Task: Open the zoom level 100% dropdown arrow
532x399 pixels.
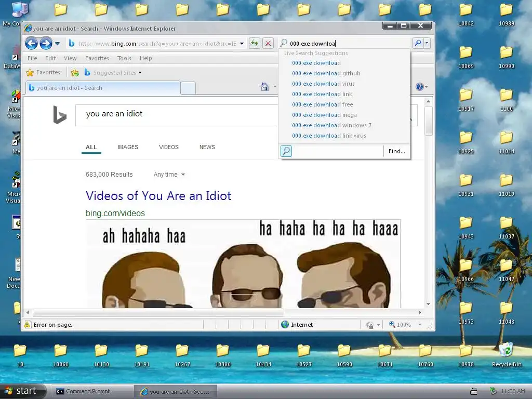Action: click(x=420, y=325)
